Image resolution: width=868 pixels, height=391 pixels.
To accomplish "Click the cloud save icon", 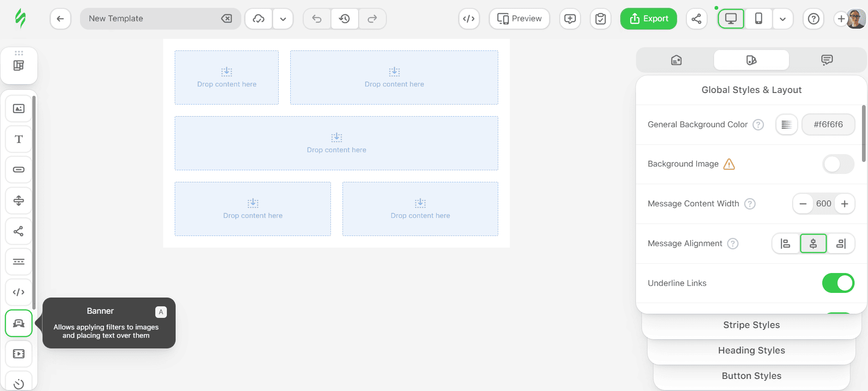I will click(259, 19).
